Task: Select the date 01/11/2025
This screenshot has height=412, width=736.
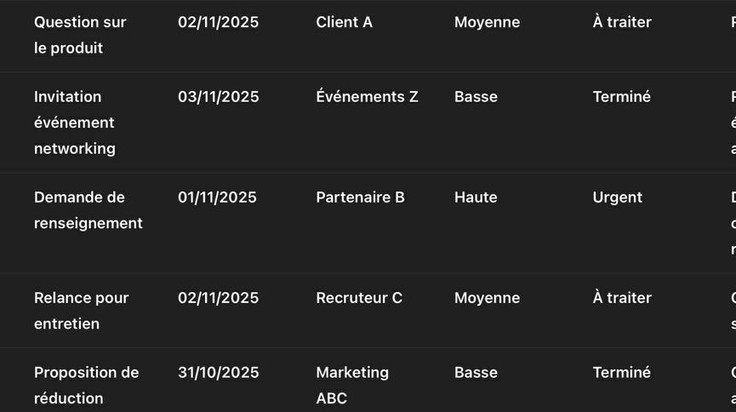Action: 217,197
